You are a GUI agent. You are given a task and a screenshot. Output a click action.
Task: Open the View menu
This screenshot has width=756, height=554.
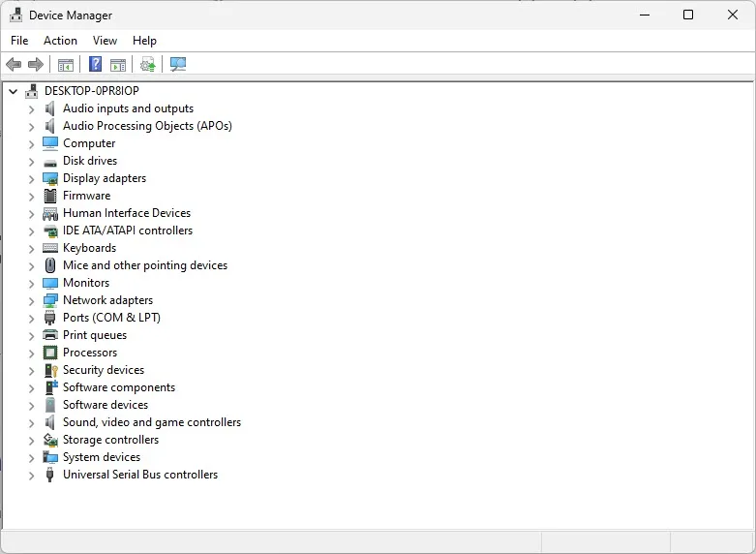pos(105,41)
